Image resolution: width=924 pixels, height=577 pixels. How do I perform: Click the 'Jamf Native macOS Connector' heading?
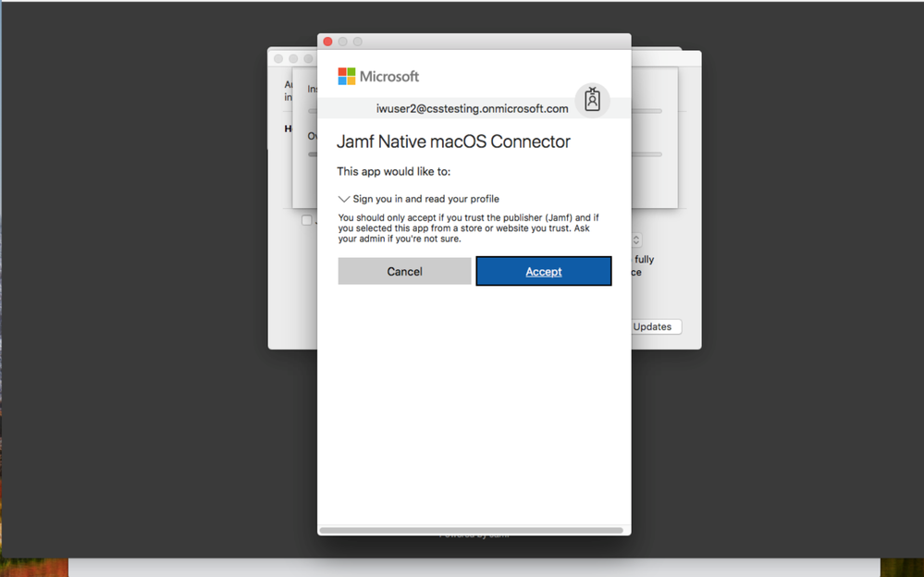pos(453,141)
